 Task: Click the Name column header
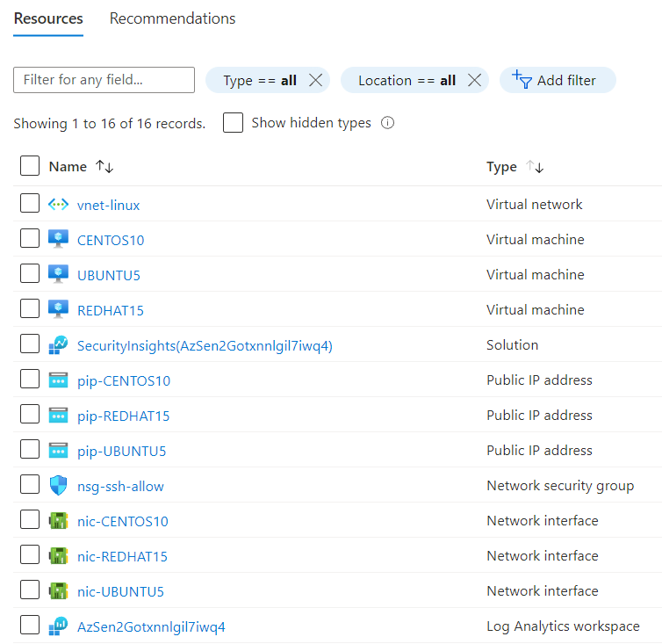click(68, 167)
